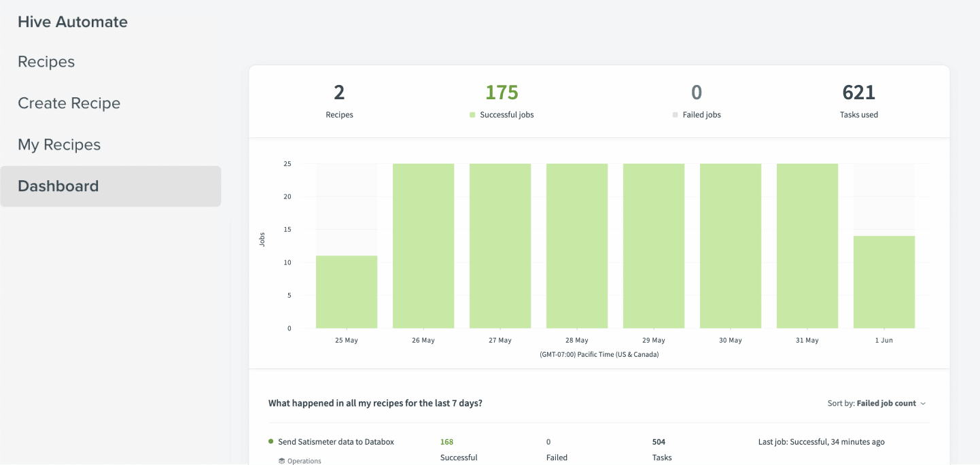Click the 28 May chart bar
The height and width of the screenshot is (465, 980).
point(577,246)
